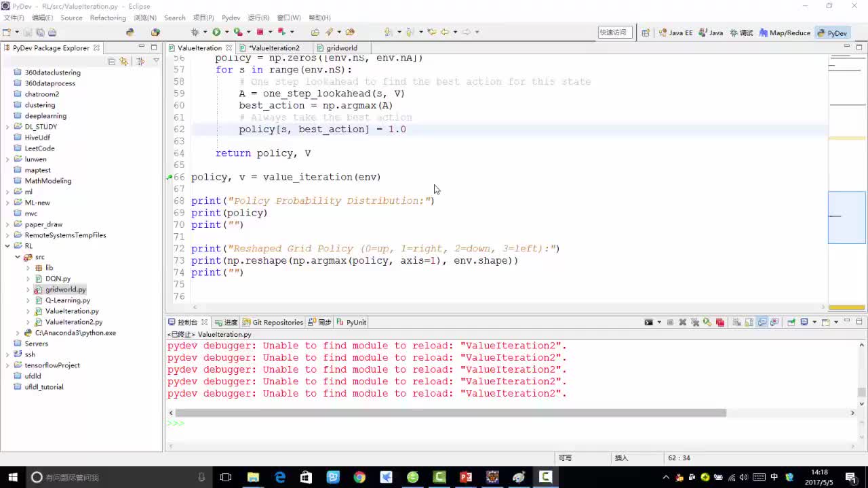868x488 pixels.
Task: Open Google Chrome from taskbar
Action: [x=359, y=477]
